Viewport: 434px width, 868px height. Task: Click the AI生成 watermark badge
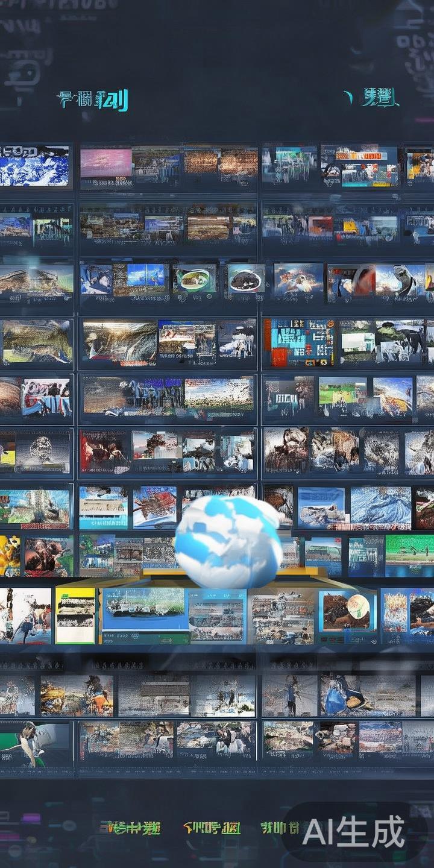pos(354,832)
